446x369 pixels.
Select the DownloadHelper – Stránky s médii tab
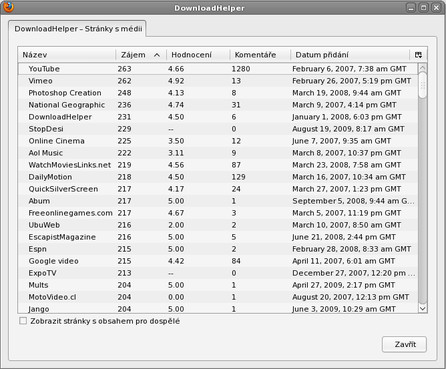(78, 29)
